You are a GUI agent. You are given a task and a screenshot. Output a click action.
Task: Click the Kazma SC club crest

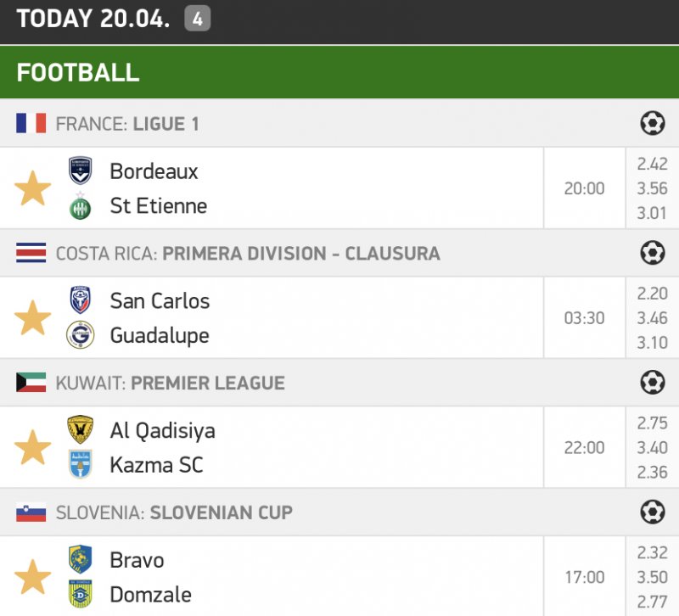[81, 465]
